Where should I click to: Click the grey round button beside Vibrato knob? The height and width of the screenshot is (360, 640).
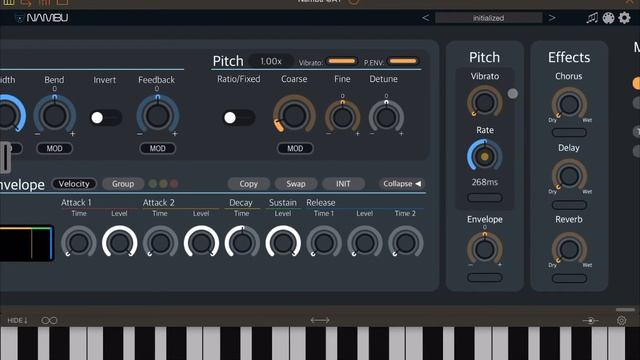(x=513, y=93)
